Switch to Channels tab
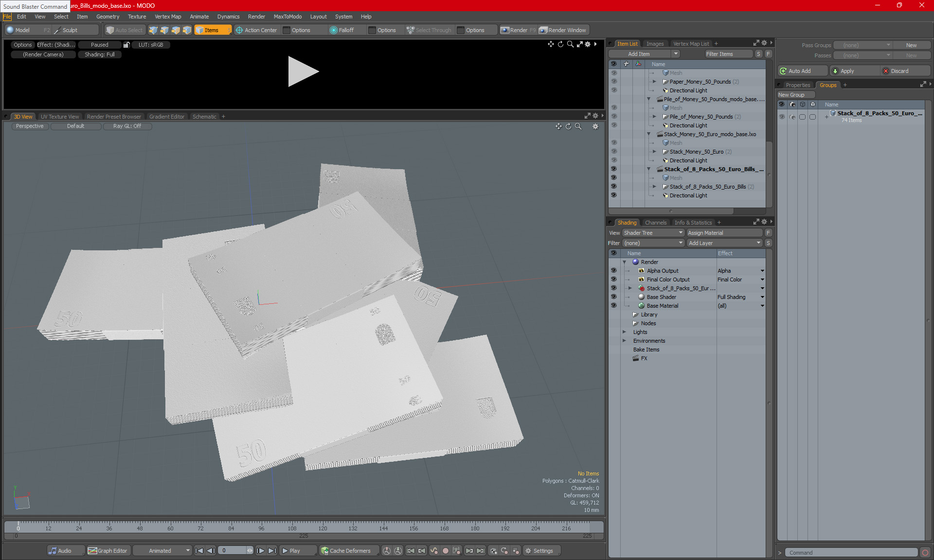Viewport: 934px width, 560px height. pos(656,223)
